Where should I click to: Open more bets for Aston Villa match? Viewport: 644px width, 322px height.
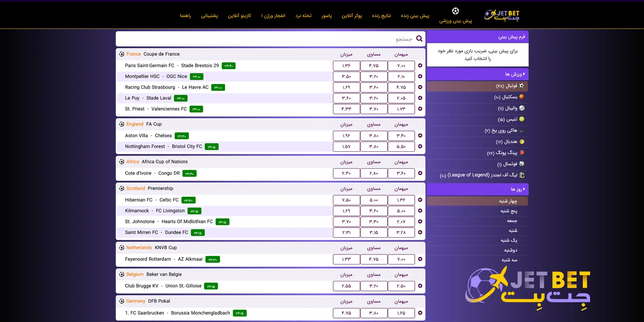[x=420, y=136]
